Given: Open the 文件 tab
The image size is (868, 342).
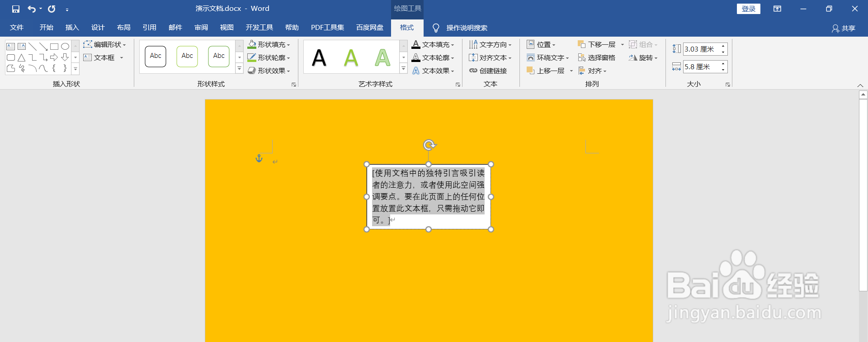Looking at the screenshot, I should 17,28.
